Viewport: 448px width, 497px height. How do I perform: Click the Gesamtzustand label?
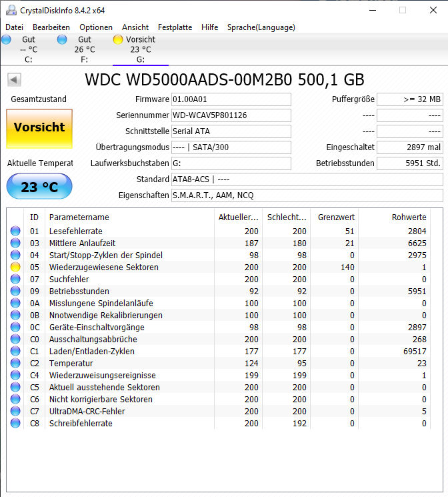(x=39, y=99)
